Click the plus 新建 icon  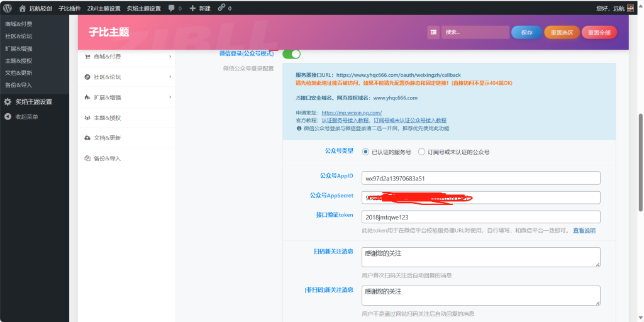[193, 8]
